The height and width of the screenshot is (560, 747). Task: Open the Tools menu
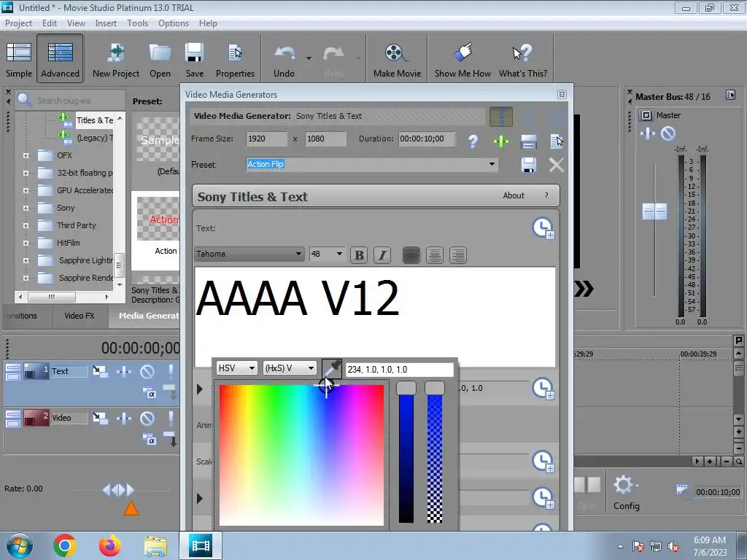click(x=137, y=23)
